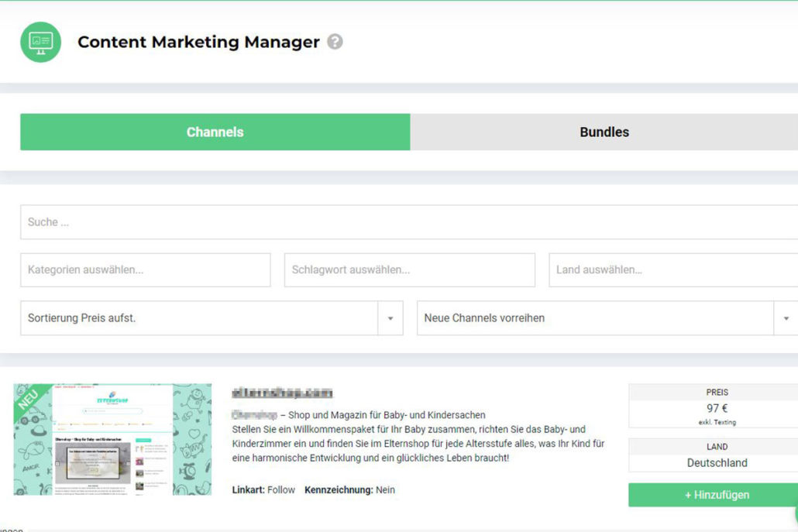Switch to the Bundles tab
Screen dimensions: 798x532
(604, 132)
